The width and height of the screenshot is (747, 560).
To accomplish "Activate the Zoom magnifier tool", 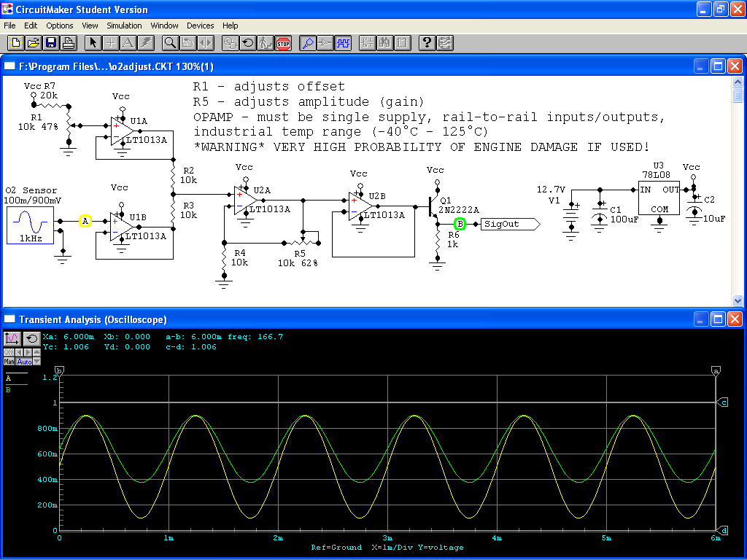I will pyautogui.click(x=169, y=43).
